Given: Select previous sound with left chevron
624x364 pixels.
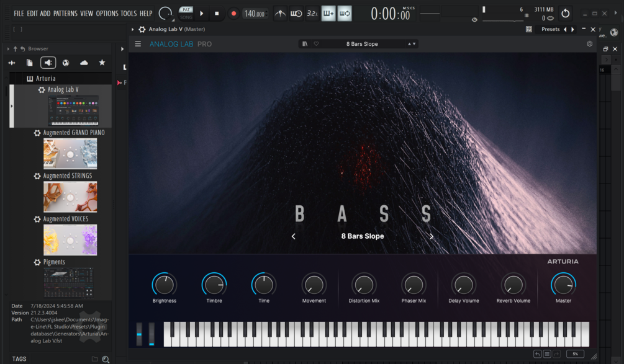Looking at the screenshot, I should coord(293,236).
